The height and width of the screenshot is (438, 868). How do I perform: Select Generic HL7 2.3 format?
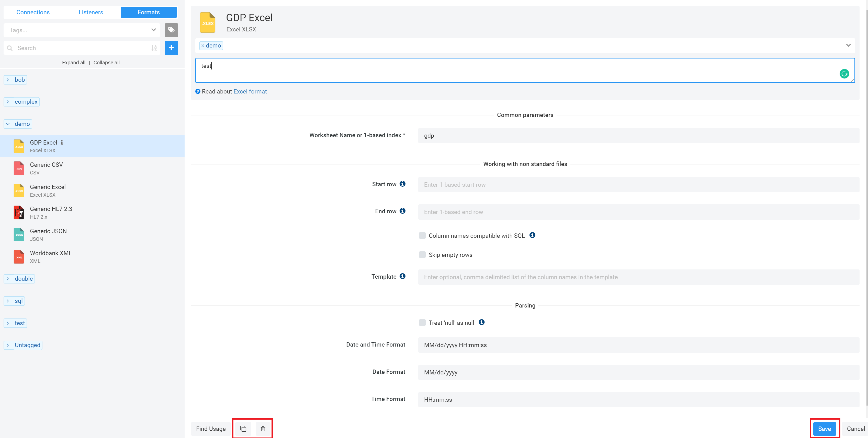[92, 212]
